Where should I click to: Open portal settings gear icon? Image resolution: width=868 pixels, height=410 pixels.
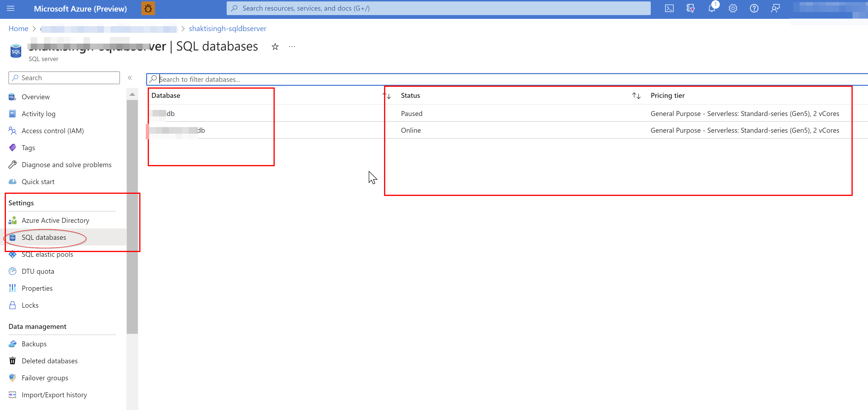pyautogui.click(x=733, y=8)
